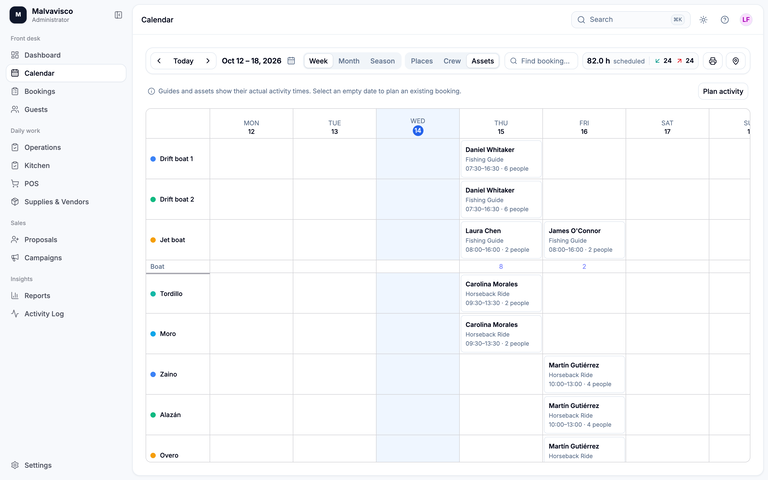The image size is (768, 480).
Task: Open the Dashboard page
Action: pyautogui.click(x=66, y=55)
